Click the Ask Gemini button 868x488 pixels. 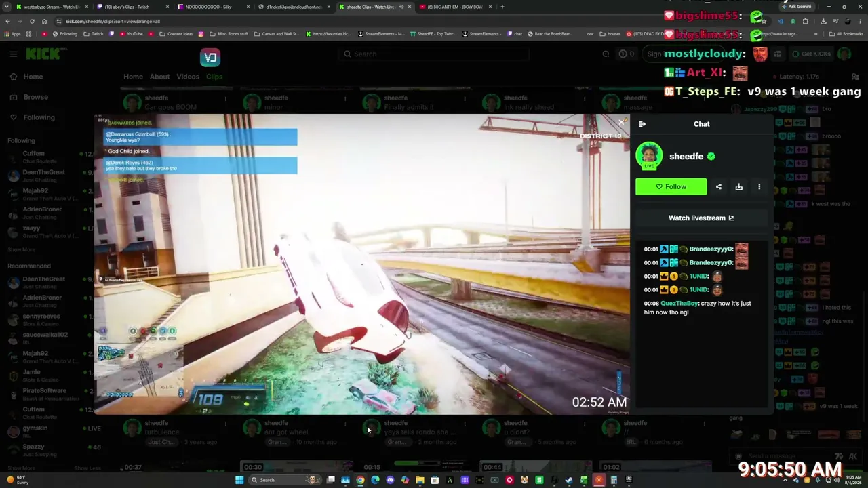coord(796,7)
